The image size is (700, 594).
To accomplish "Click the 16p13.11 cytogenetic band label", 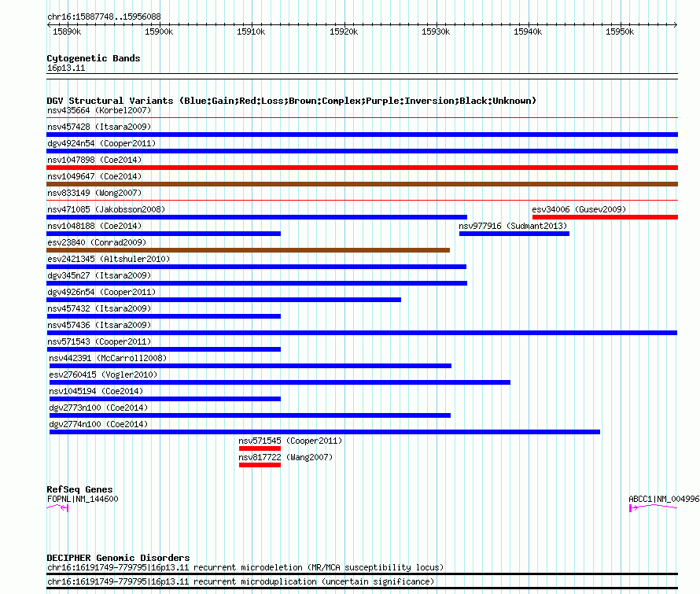I will pos(66,68).
